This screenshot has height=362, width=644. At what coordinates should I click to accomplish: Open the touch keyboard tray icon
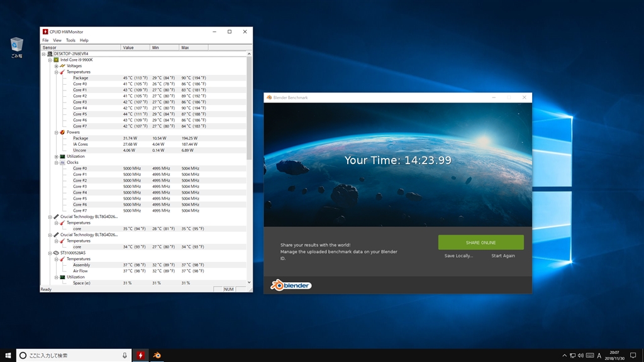(590, 356)
